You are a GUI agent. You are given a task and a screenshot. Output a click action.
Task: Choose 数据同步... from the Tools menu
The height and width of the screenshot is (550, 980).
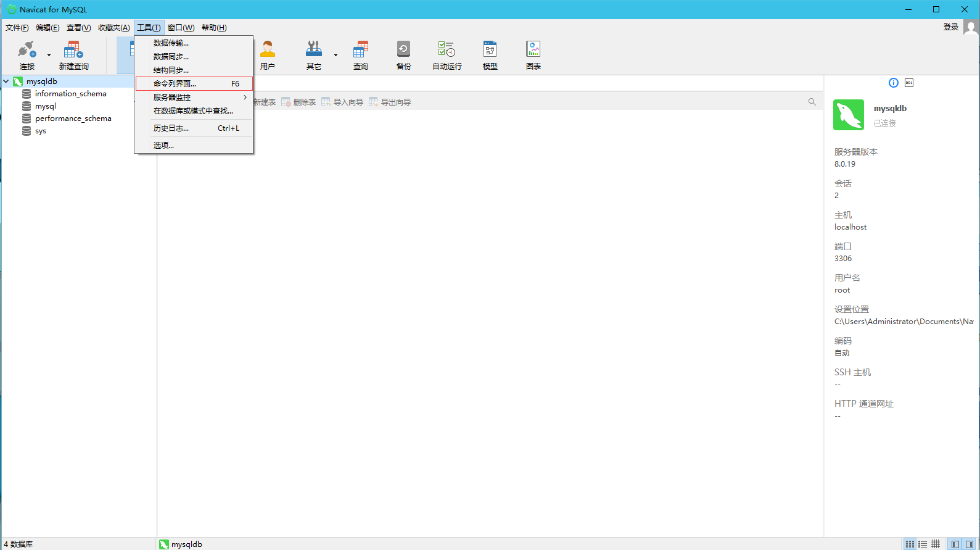194,57
